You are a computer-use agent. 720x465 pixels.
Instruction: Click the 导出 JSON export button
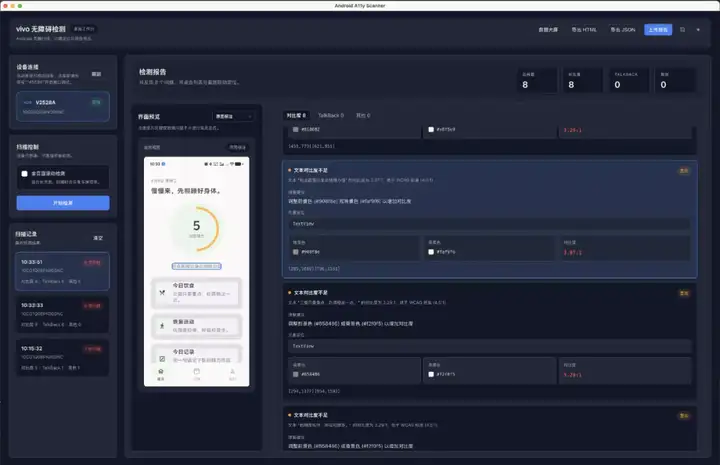[x=623, y=30]
